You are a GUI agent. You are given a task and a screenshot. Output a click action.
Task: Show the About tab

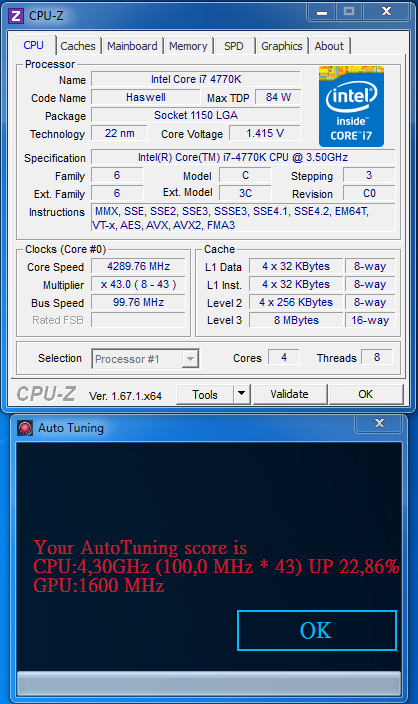(x=329, y=46)
